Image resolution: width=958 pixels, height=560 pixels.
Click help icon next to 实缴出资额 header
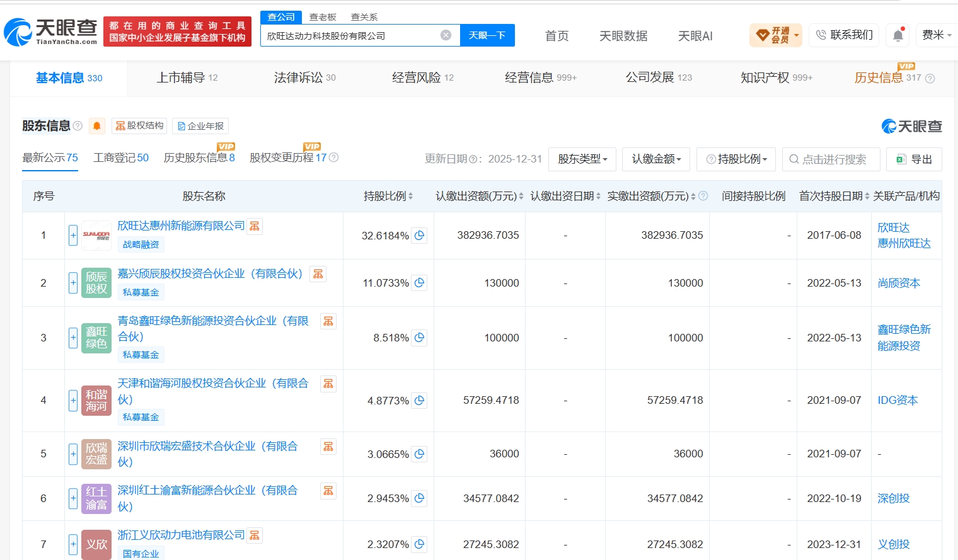[703, 196]
